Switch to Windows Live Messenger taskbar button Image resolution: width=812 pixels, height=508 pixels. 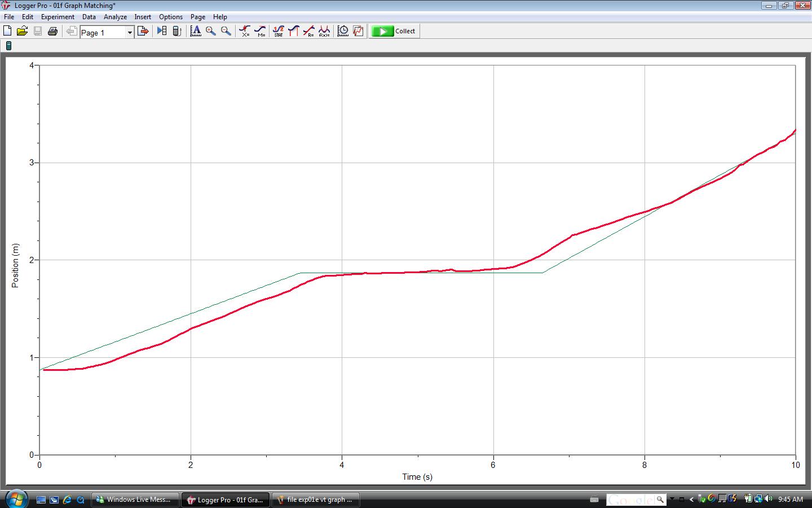tap(135, 500)
